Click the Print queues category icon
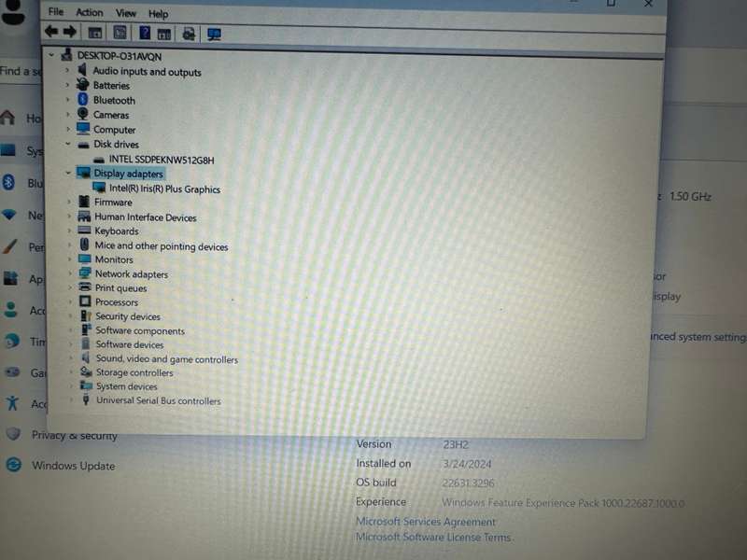The image size is (747, 560). point(85,287)
